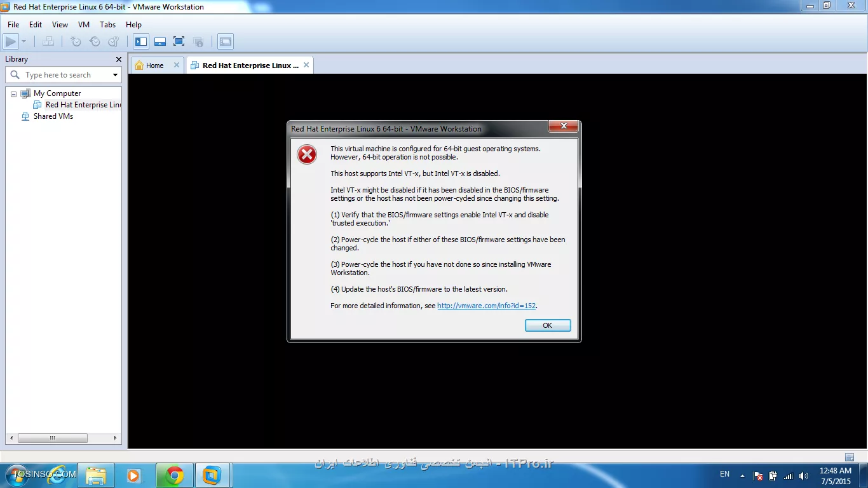
Task: Open the Edit menu
Action: (36, 25)
